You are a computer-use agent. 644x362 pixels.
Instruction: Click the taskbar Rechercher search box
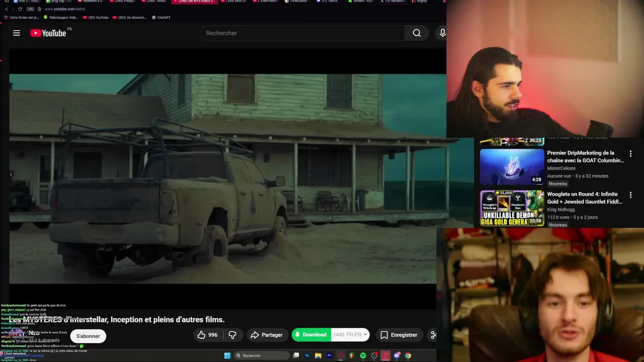pos(261,355)
